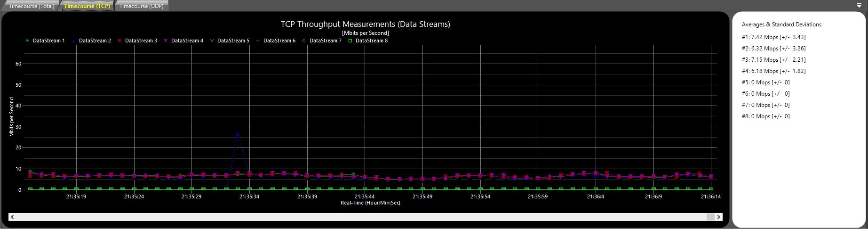Click the DataStream 2 legend entry
The width and height of the screenshot is (868, 229).
(92, 41)
